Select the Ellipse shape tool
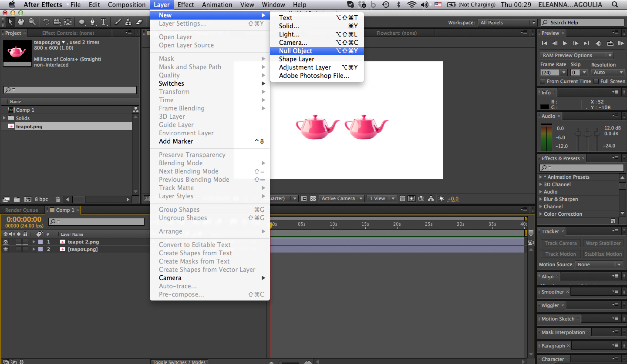The width and height of the screenshot is (627, 364). (x=82, y=22)
